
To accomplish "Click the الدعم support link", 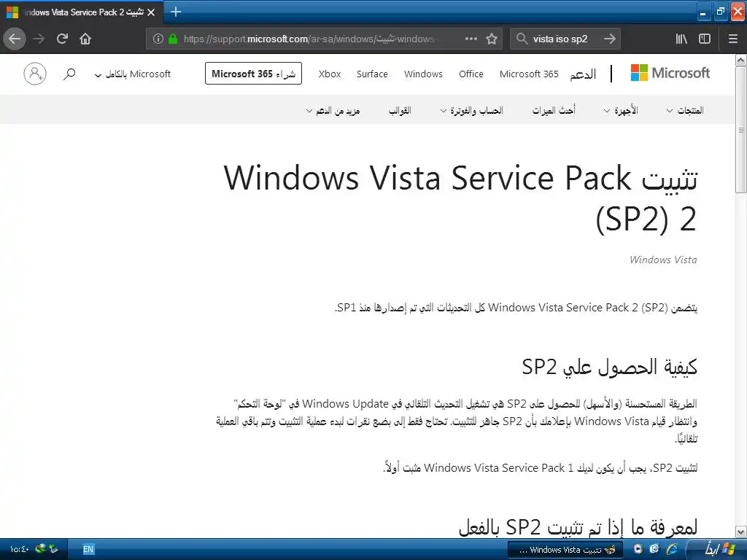I will 583,75.
